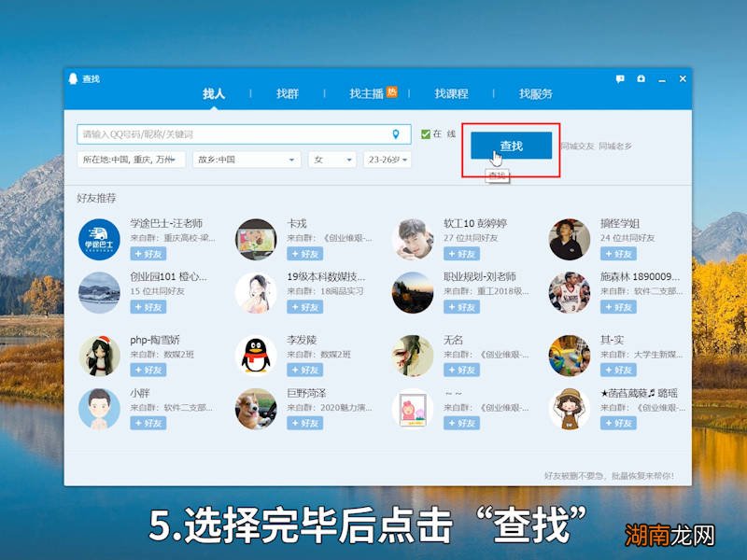
Task: Click the 热 hot badge on 找主播 tab
Action: coord(392,90)
